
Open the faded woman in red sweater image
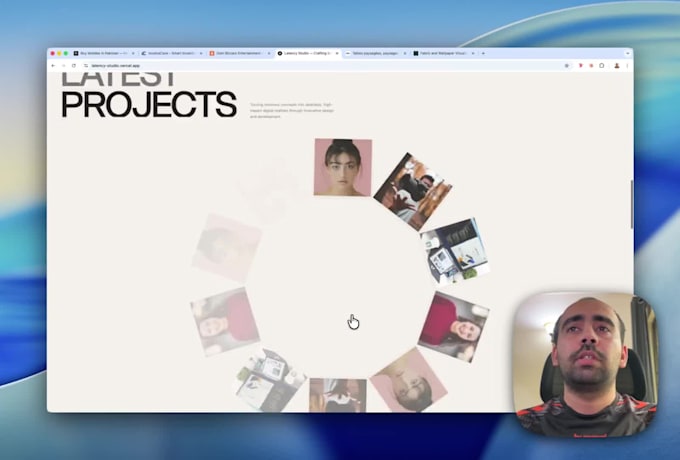point(225,321)
